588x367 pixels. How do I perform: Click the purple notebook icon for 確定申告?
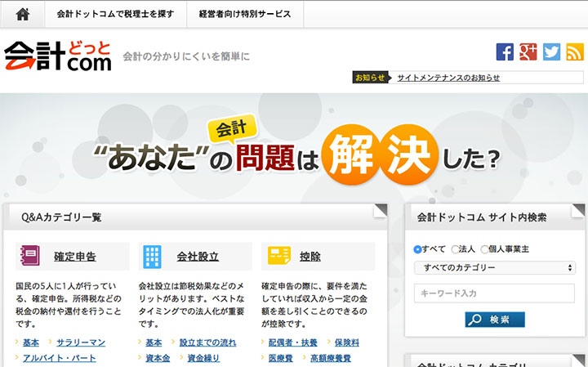[30, 256]
